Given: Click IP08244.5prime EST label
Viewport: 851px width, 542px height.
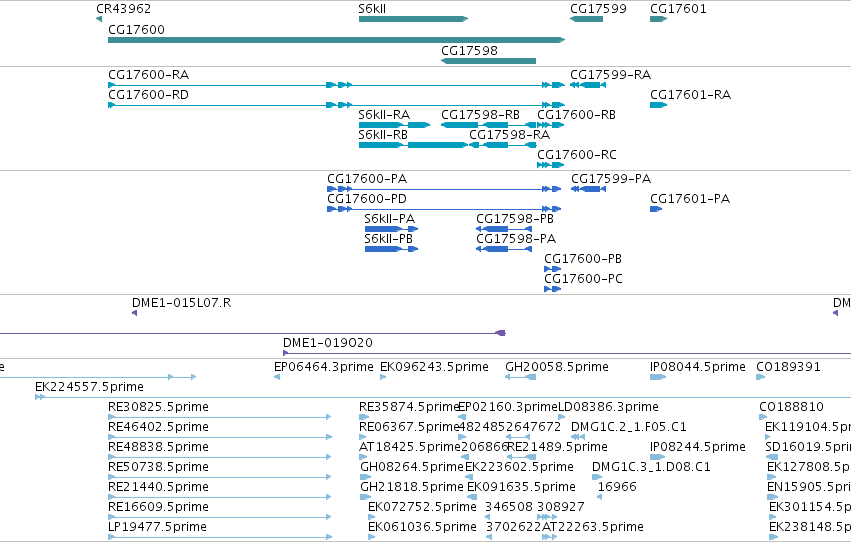Looking at the screenshot, I should pos(698,448).
